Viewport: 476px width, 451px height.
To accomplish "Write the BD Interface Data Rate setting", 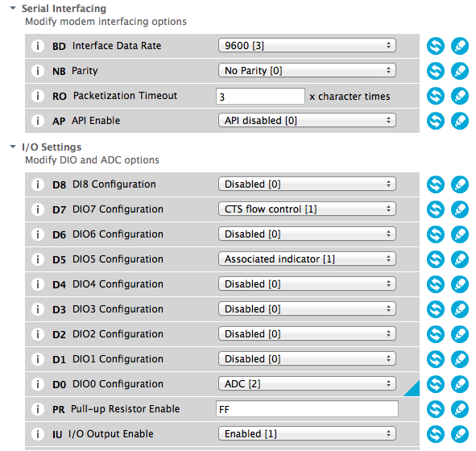I will point(460,46).
